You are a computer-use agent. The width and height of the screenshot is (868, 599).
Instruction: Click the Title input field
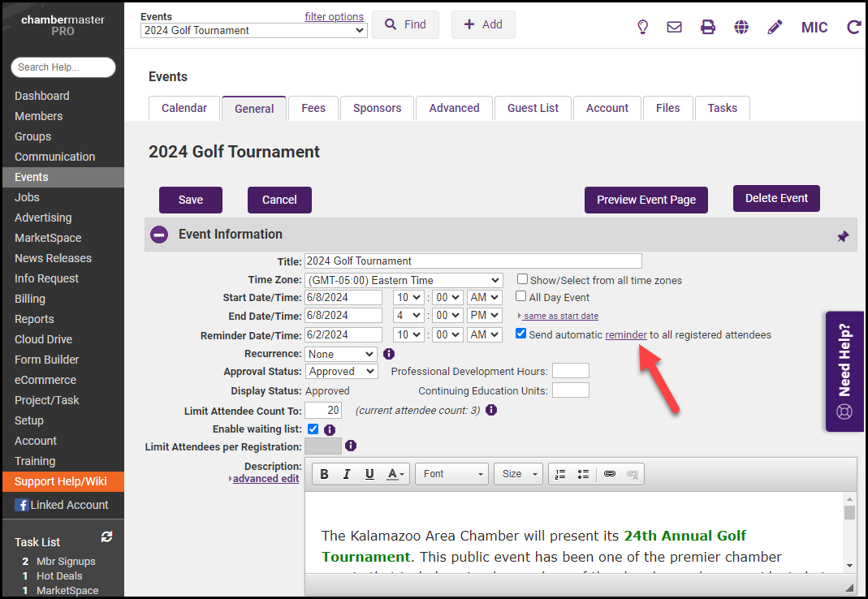click(x=473, y=261)
